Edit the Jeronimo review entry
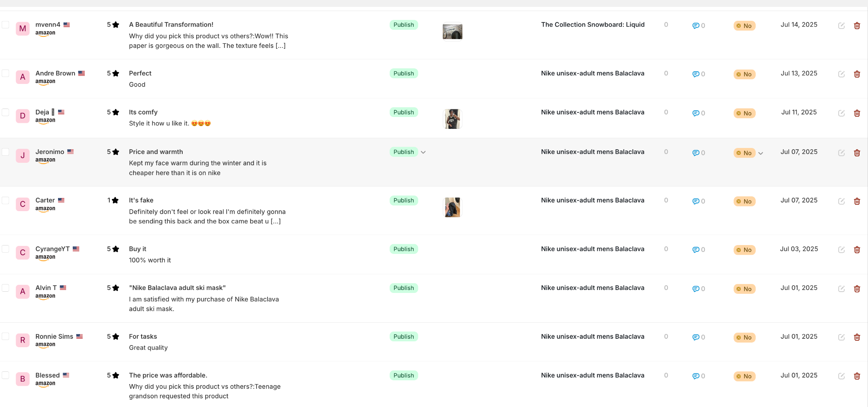The width and height of the screenshot is (868, 407). (841, 153)
